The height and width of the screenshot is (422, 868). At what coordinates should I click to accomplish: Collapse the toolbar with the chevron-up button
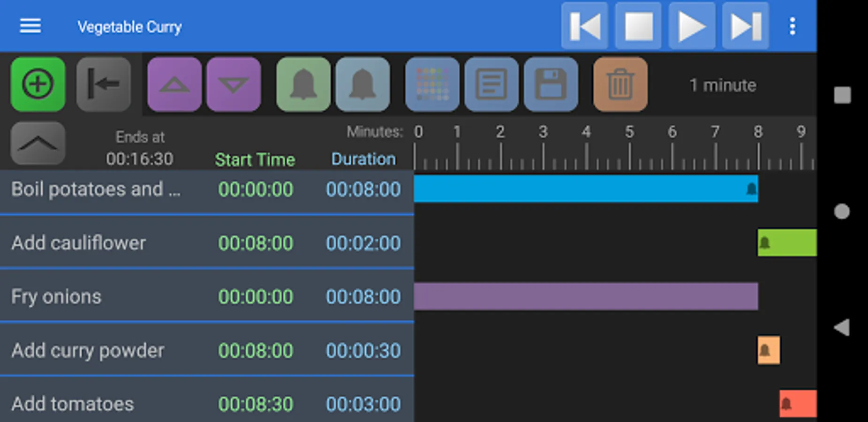click(38, 143)
